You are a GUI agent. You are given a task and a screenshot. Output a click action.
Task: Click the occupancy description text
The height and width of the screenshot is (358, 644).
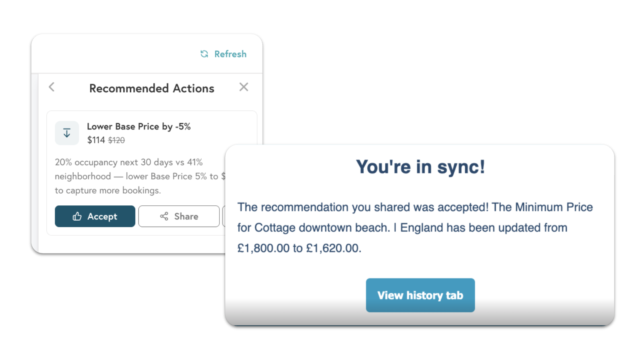[x=129, y=176]
